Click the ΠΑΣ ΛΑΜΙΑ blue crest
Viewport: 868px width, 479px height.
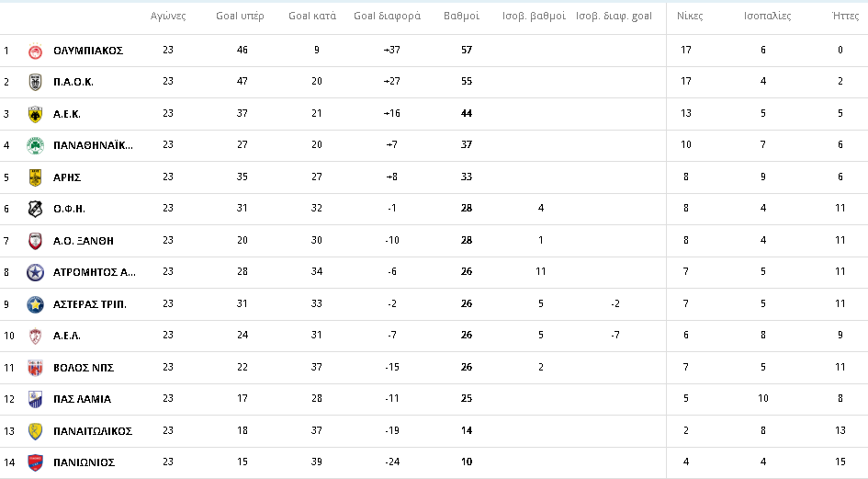click(x=36, y=399)
